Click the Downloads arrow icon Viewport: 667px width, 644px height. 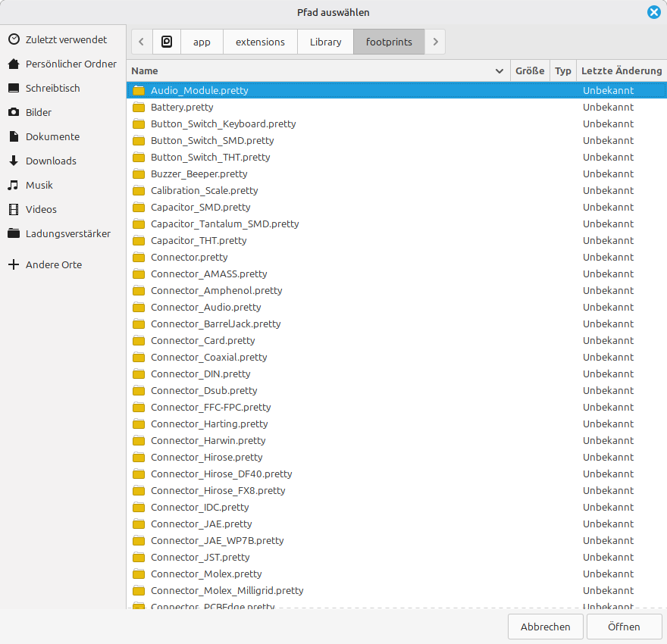pos(14,161)
